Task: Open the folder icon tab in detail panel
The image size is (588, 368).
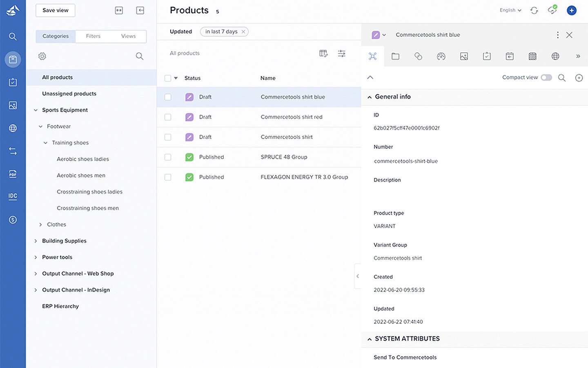Action: (x=395, y=56)
